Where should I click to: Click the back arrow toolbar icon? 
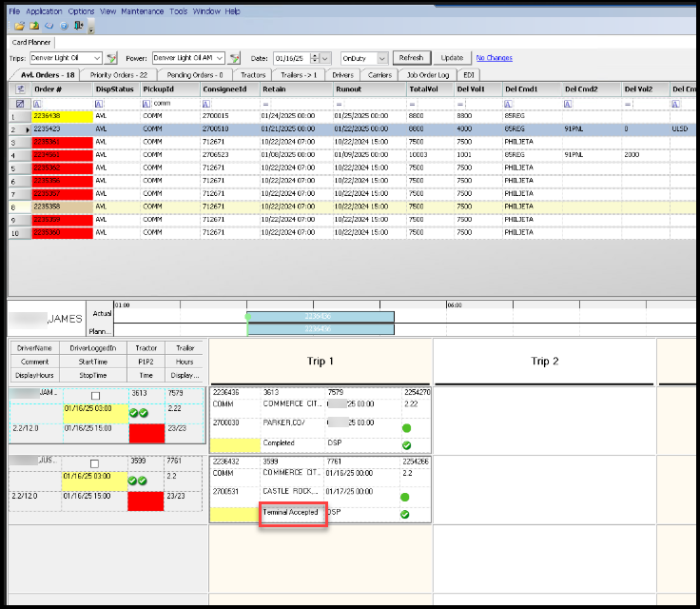[x=49, y=26]
